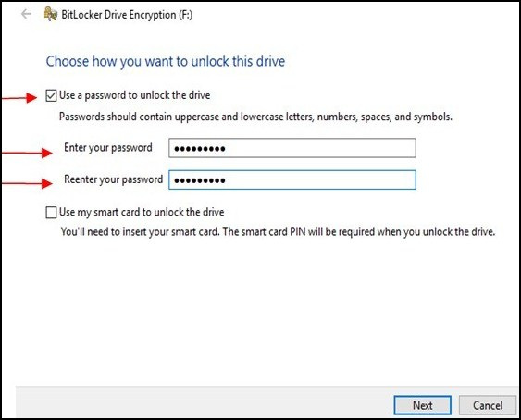Viewport: 521px width, 420px height.
Task: Enable the smart card unlock checkbox
Action: pyautogui.click(x=51, y=213)
